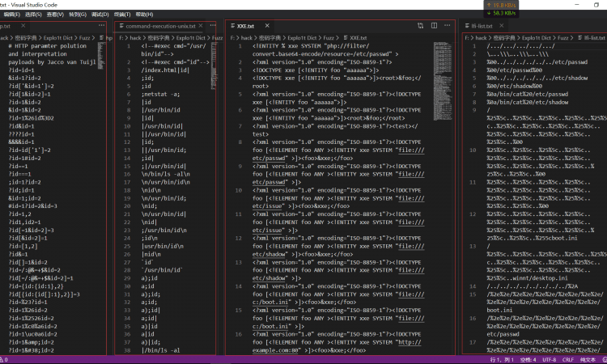Open more actions for the leftmost editor group
Screen dimensions: 607x364
pyautogui.click(x=101, y=26)
